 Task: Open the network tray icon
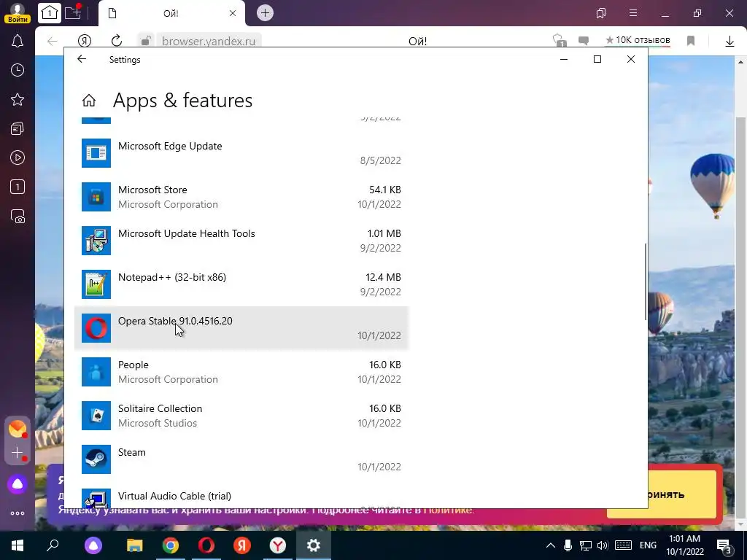point(586,545)
